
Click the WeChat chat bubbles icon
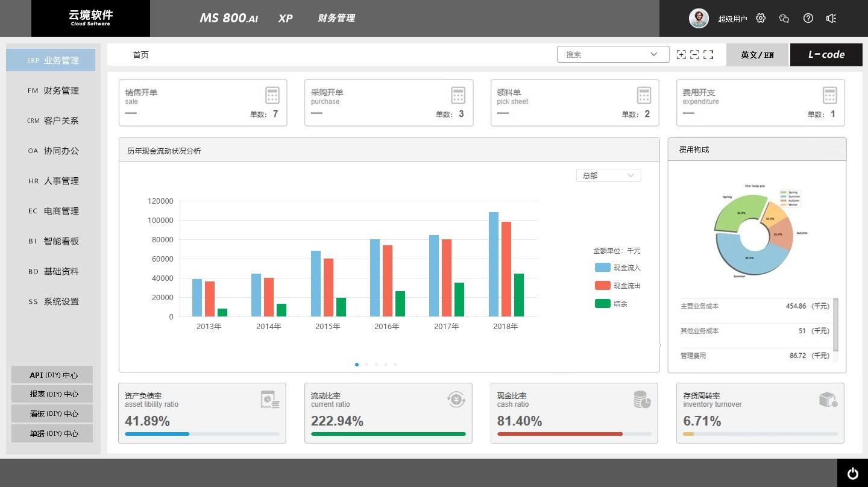pos(784,18)
